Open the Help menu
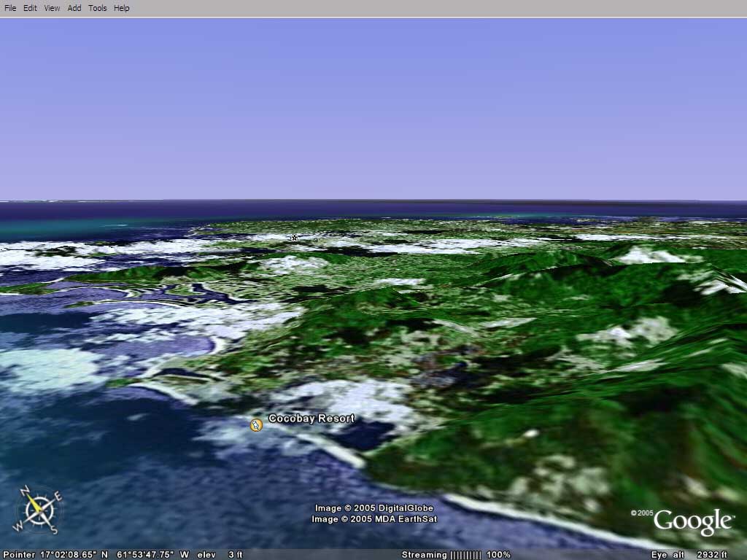This screenshot has width=747, height=560. [x=122, y=8]
